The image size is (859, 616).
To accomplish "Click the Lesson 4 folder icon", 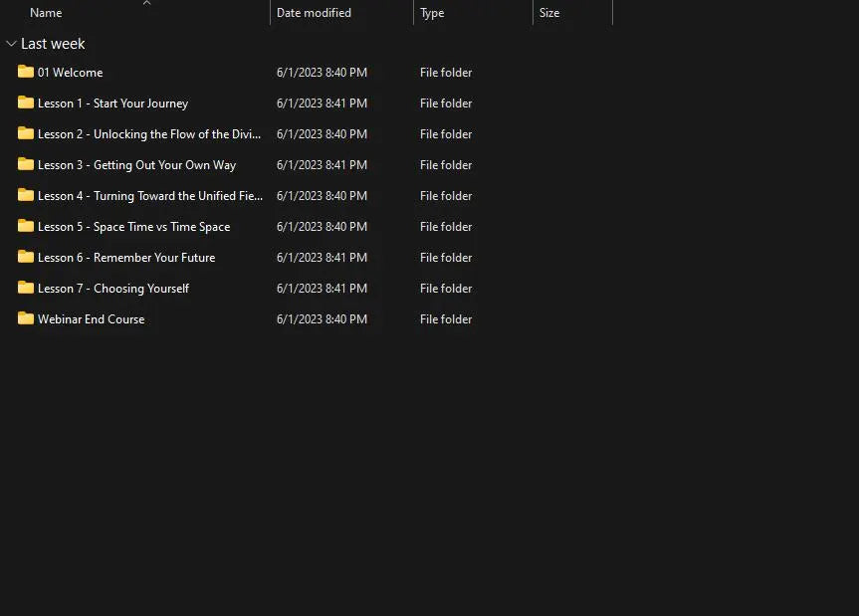I will point(26,195).
